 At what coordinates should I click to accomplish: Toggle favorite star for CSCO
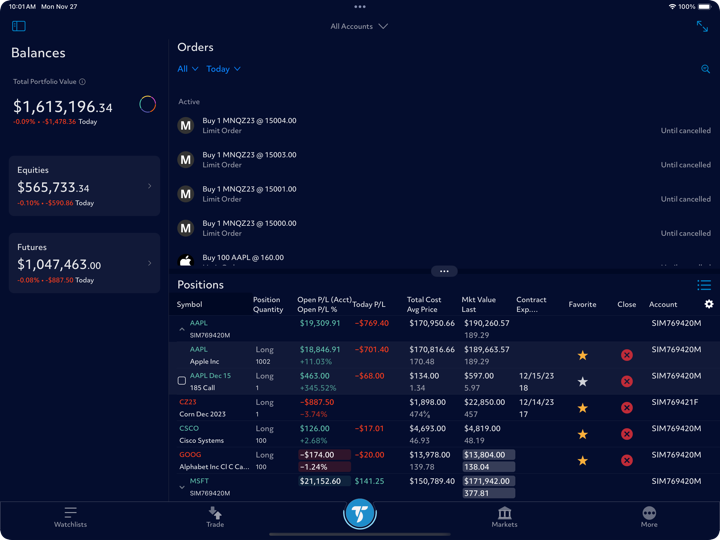tap(582, 434)
